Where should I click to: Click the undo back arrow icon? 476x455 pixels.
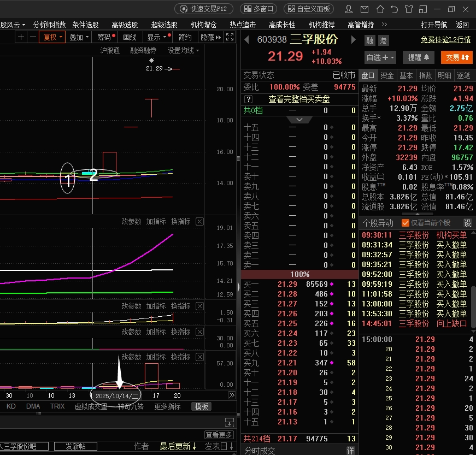[394, 9]
